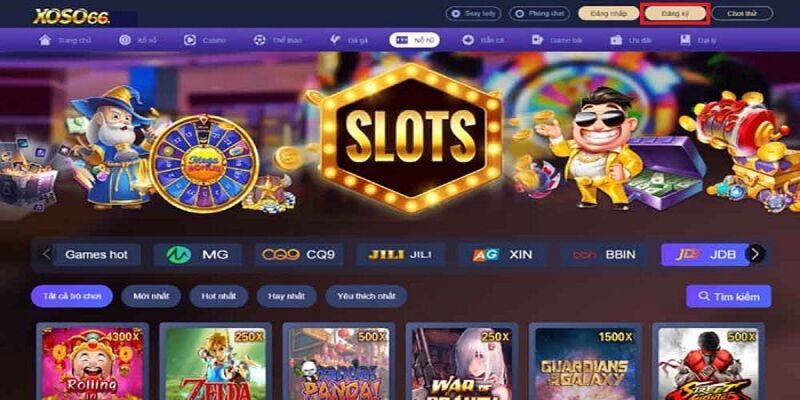800x400 pixels.
Task: Open the Trang chủ home icon
Action: point(45,40)
